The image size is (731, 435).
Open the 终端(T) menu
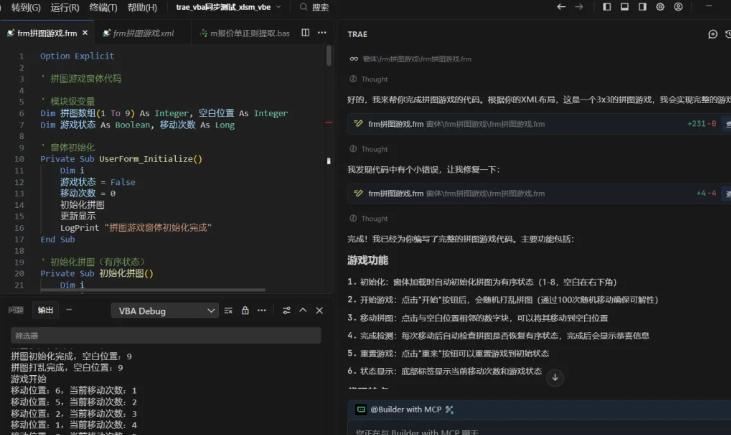click(103, 7)
